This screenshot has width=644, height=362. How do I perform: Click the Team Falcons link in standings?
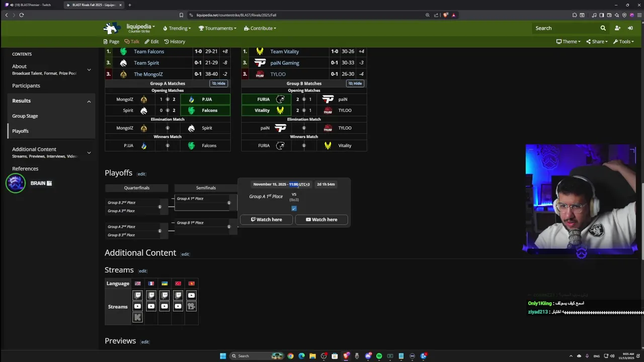tap(149, 52)
